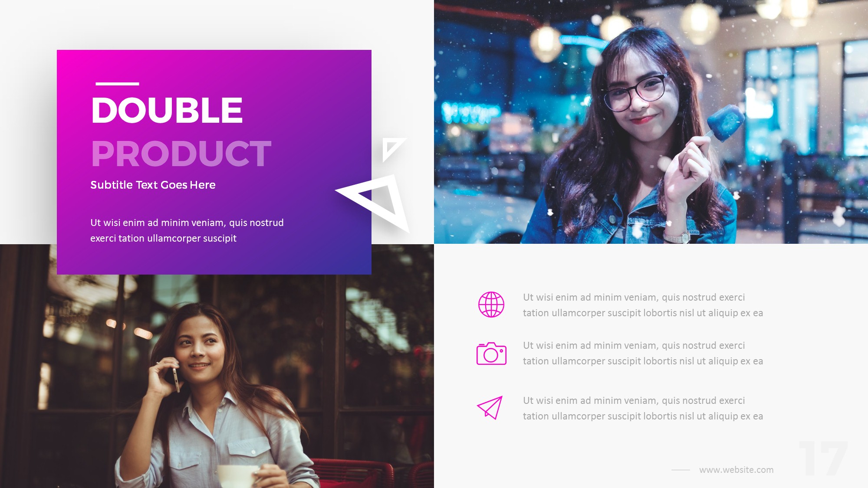
Task: Select the white line above DOUBLE
Action: point(117,84)
